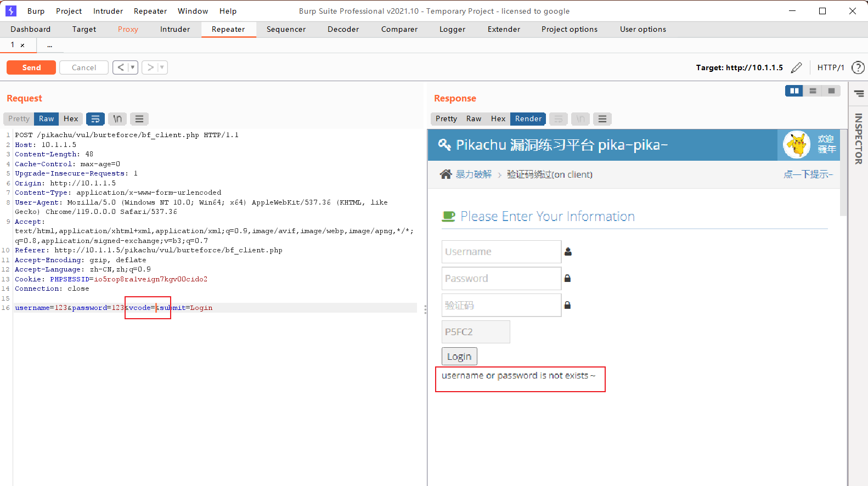Open request hamburger options menu
The width and height of the screenshot is (868, 486).
139,118
